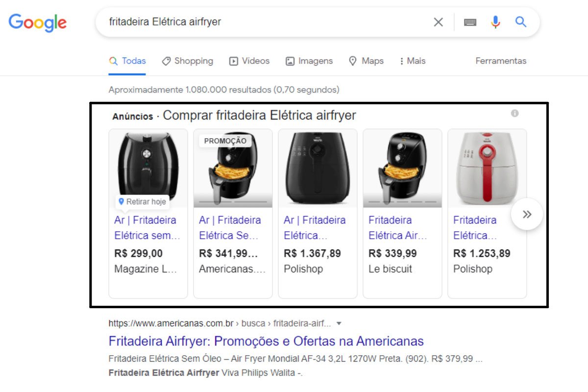Open the Ferramentas tools panel
The image size is (588, 392).
coord(501,61)
